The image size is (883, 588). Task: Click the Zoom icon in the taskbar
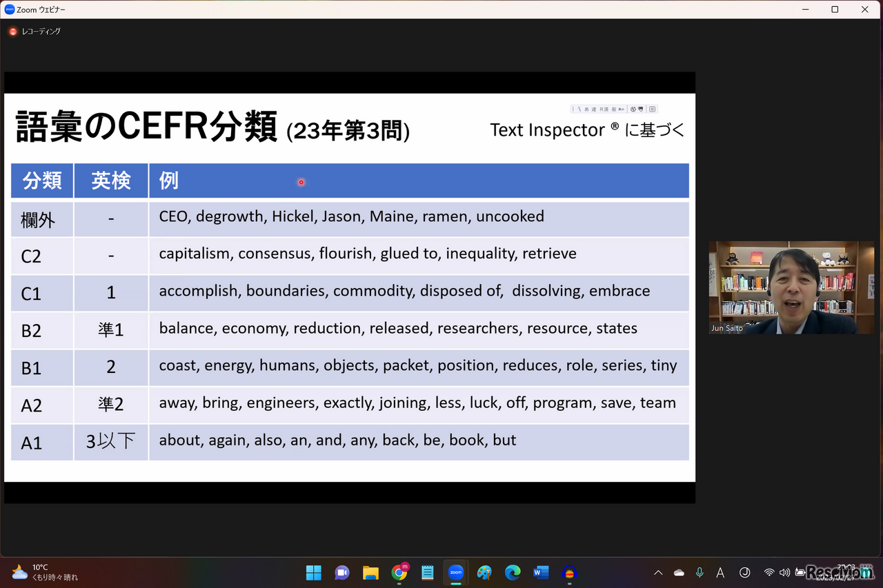coord(455,573)
